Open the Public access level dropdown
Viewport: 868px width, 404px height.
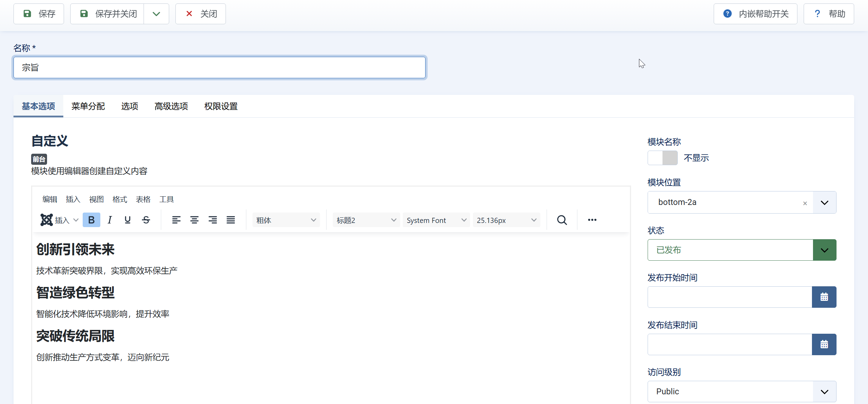824,392
